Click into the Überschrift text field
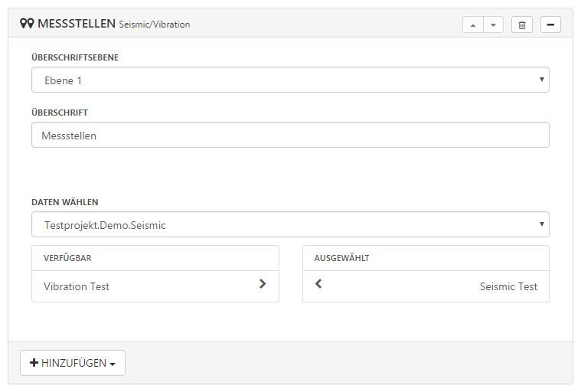The height and width of the screenshot is (392, 581). 290,135
